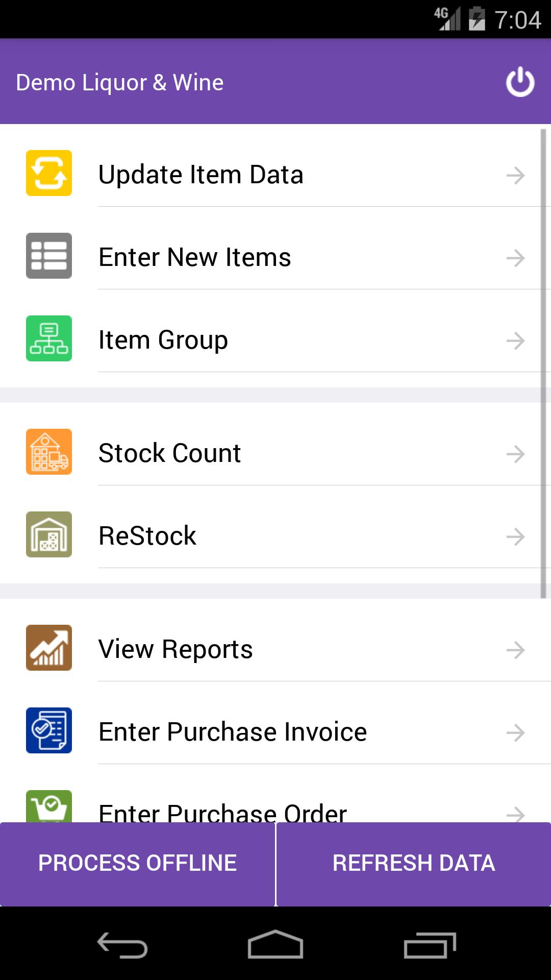Image resolution: width=551 pixels, height=980 pixels.
Task: Open the arrow next to Update Item Data
Action: (515, 175)
